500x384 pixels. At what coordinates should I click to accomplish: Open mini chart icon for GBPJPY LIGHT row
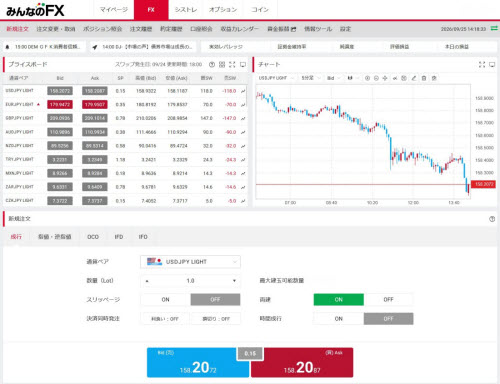pos(243,118)
